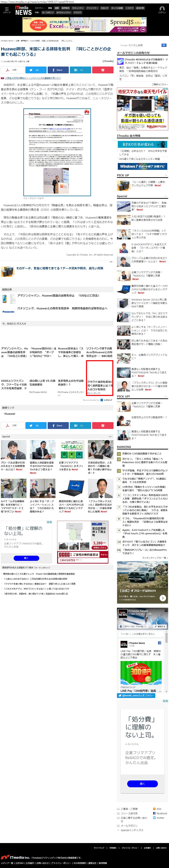Click Twitter button below the 関連リンク section
The height and width of the screenshot is (868, 169).
tap(36, 425)
